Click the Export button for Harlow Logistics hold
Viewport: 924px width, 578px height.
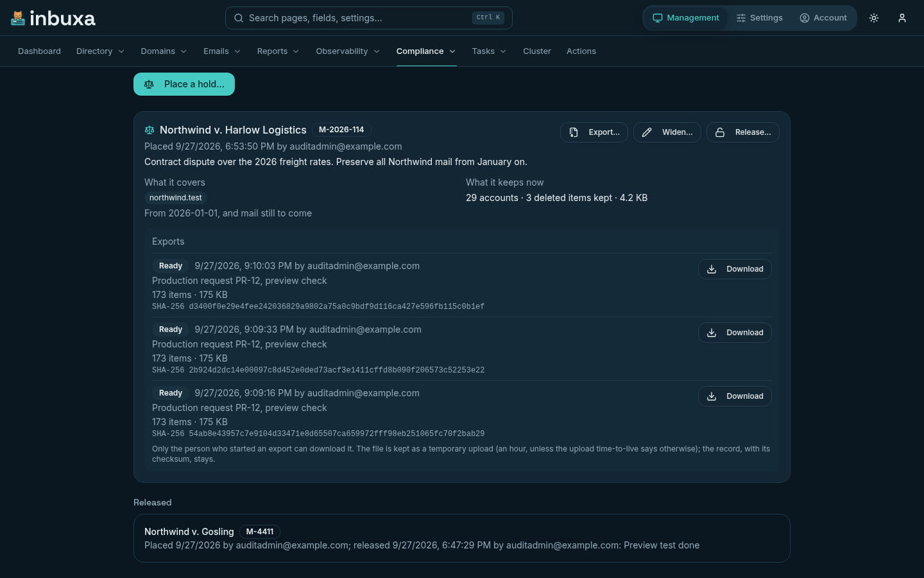[594, 132]
